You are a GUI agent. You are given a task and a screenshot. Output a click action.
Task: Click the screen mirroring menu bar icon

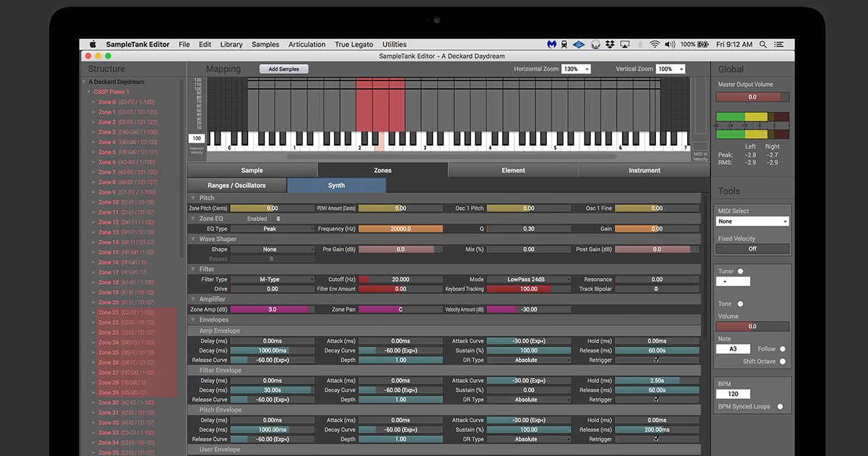(x=625, y=44)
